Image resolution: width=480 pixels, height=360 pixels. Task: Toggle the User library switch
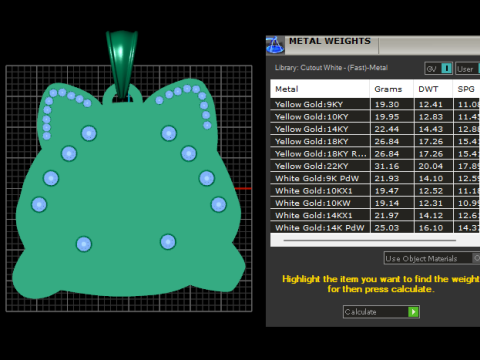pyautogui.click(x=468, y=68)
